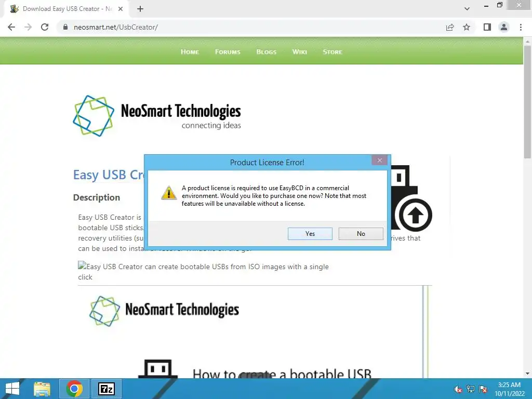Image resolution: width=532 pixels, height=399 pixels.
Task: Click Yes in the Product License Error dialog
Action: click(x=310, y=233)
